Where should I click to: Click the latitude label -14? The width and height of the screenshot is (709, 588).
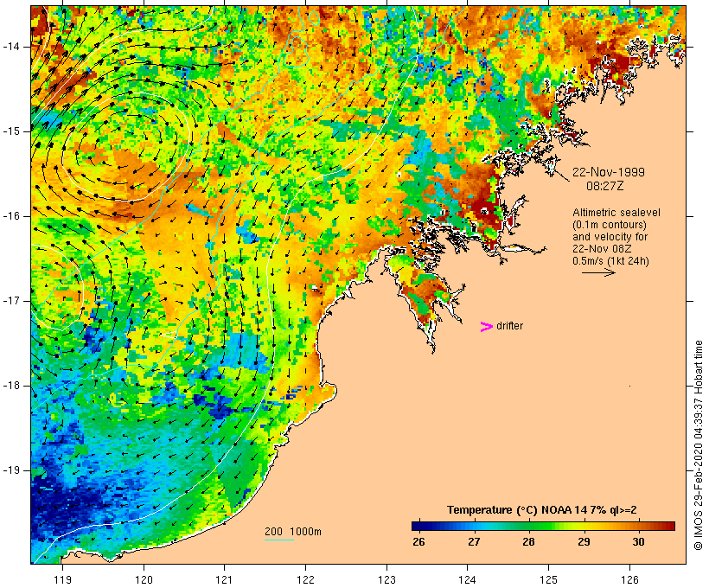(x=11, y=47)
